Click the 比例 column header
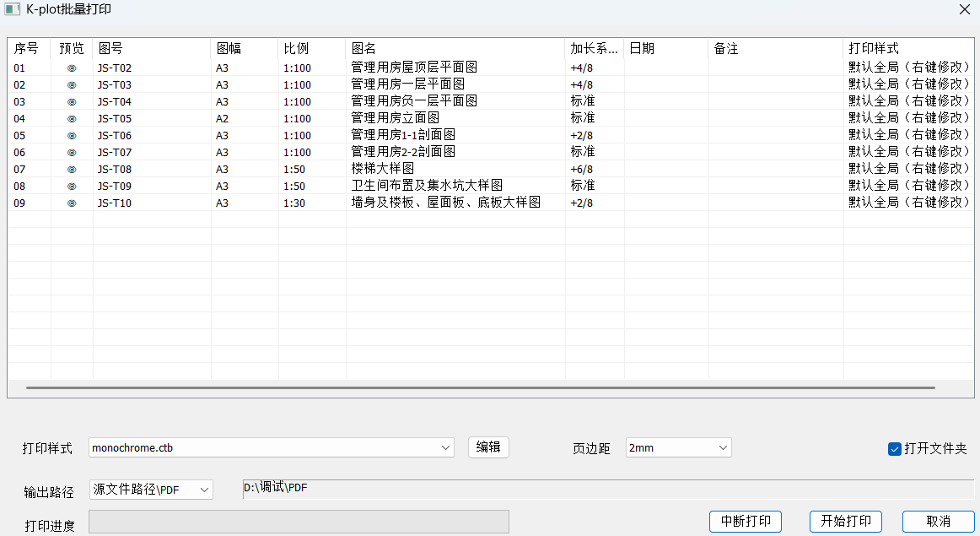Viewport: 980px width, 536px height. (312, 49)
